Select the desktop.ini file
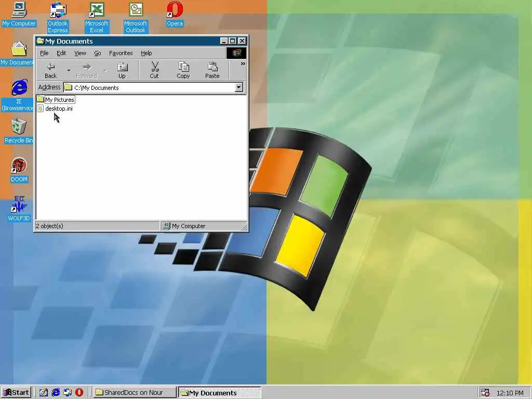 click(55, 109)
